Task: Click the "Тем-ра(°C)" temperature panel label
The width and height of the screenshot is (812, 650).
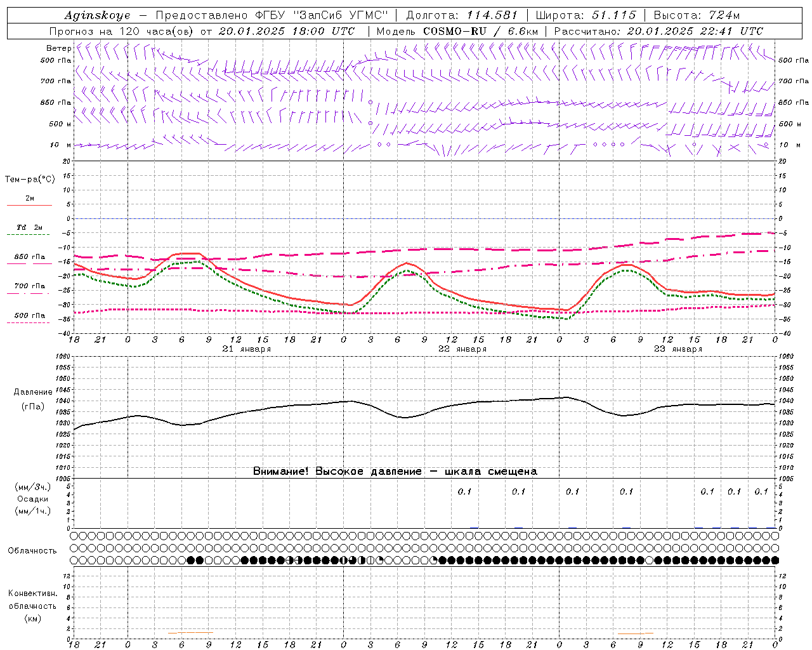Action: pos(30,180)
